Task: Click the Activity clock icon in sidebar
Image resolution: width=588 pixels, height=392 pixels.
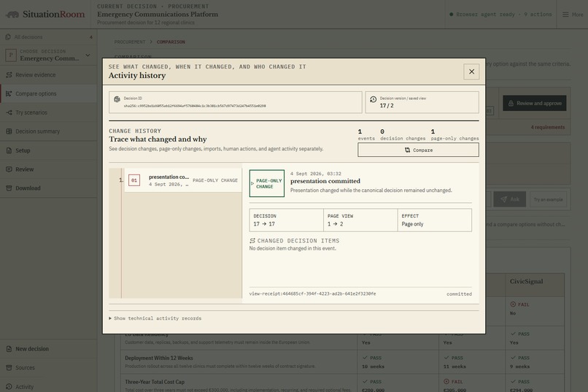Action: pyautogui.click(x=9, y=386)
